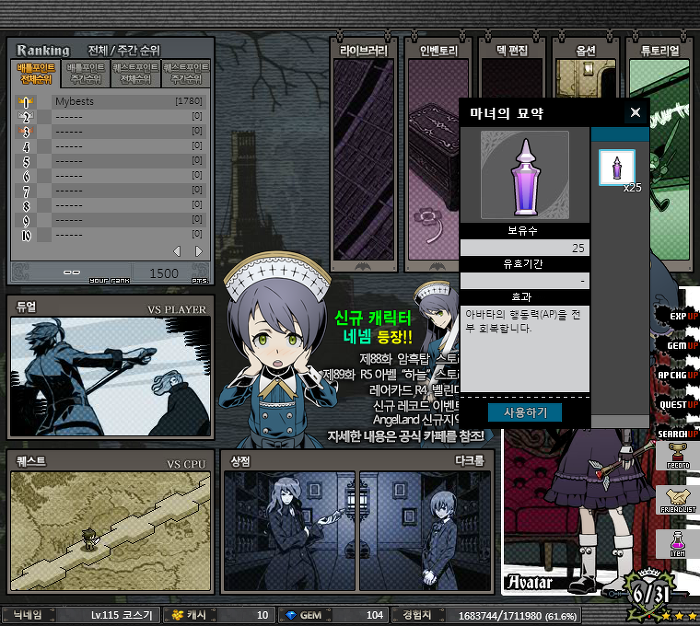Click the chibi maid character Nenem
Image resolution: width=700 pixels, height=626 pixels.
(x=277, y=351)
